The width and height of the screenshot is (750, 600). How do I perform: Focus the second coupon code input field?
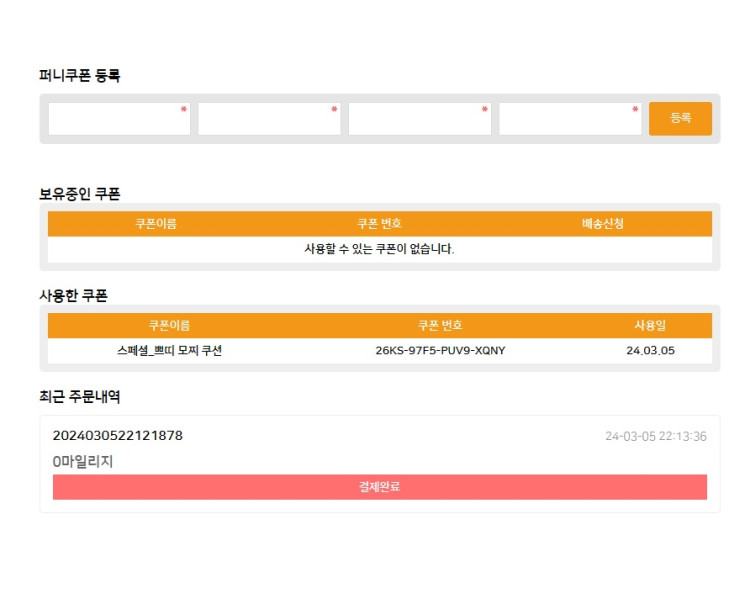(x=269, y=119)
